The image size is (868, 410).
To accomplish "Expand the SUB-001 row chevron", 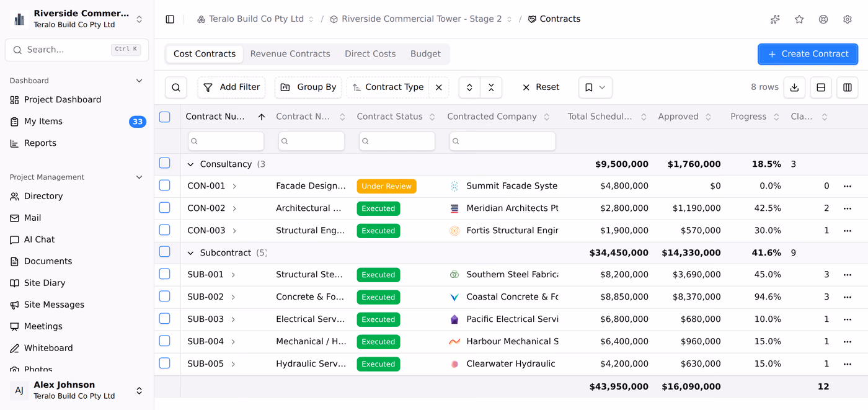I will point(233,275).
